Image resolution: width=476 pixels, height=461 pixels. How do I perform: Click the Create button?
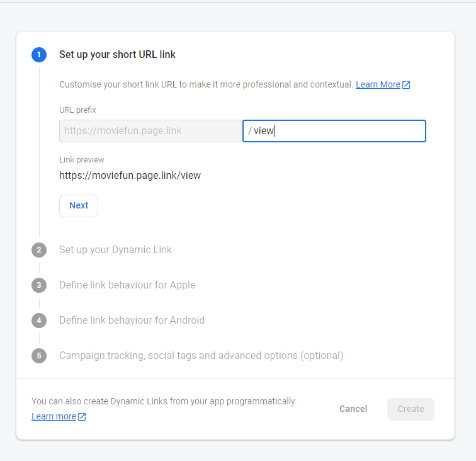click(x=411, y=409)
